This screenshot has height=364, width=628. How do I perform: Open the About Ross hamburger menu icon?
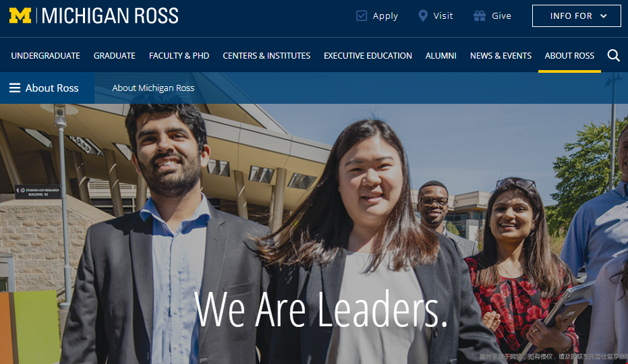coord(15,88)
